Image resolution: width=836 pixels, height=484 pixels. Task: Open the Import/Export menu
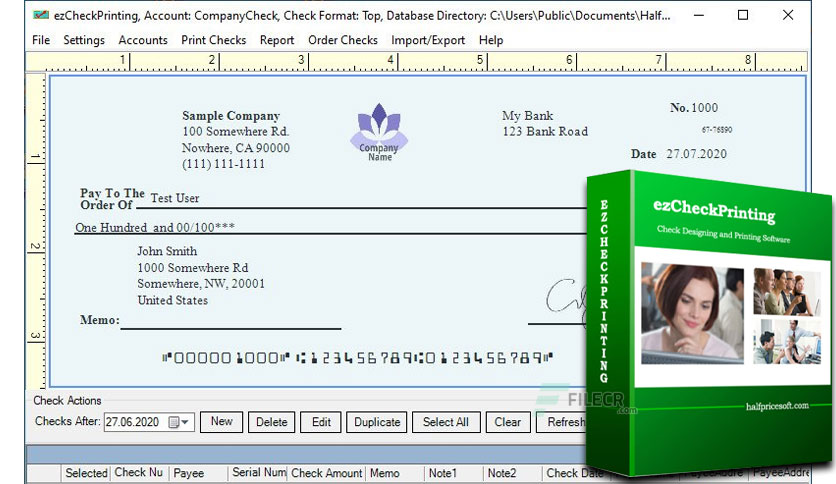[x=428, y=40]
